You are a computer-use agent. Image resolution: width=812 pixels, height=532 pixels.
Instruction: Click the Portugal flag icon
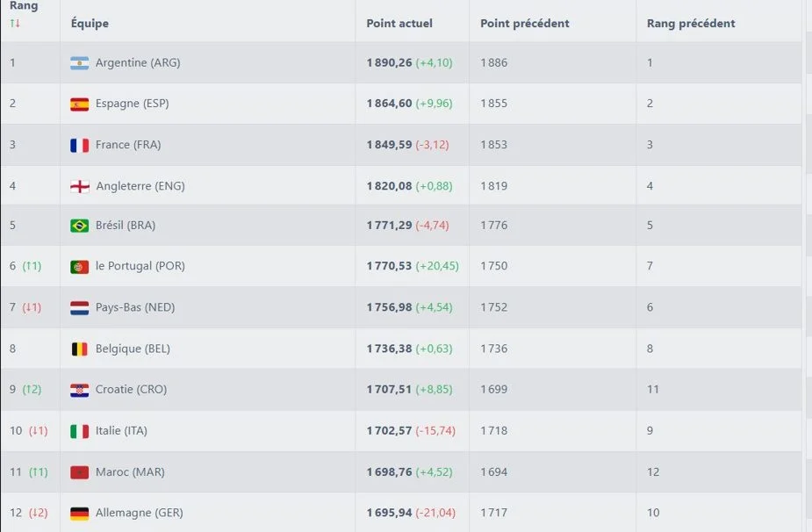coord(79,266)
